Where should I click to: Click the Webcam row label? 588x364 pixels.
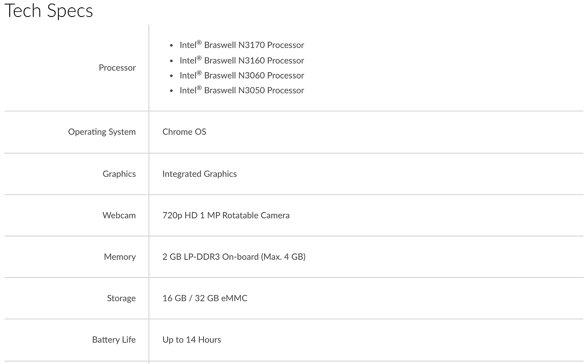click(x=119, y=215)
